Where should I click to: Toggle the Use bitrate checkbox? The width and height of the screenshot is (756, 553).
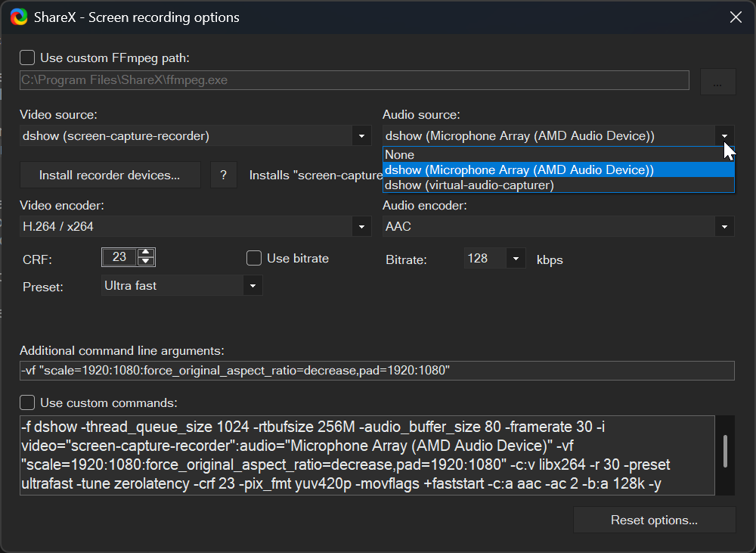click(254, 259)
